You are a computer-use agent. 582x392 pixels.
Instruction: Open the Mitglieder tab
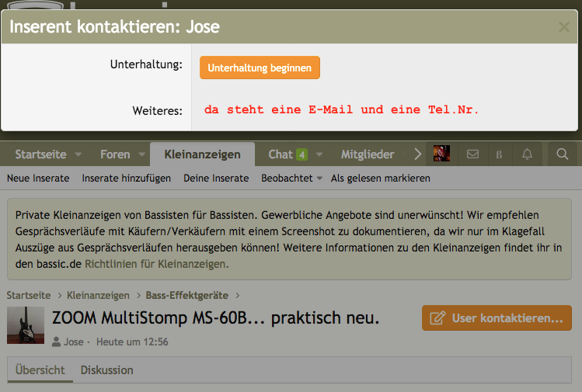pyautogui.click(x=368, y=154)
